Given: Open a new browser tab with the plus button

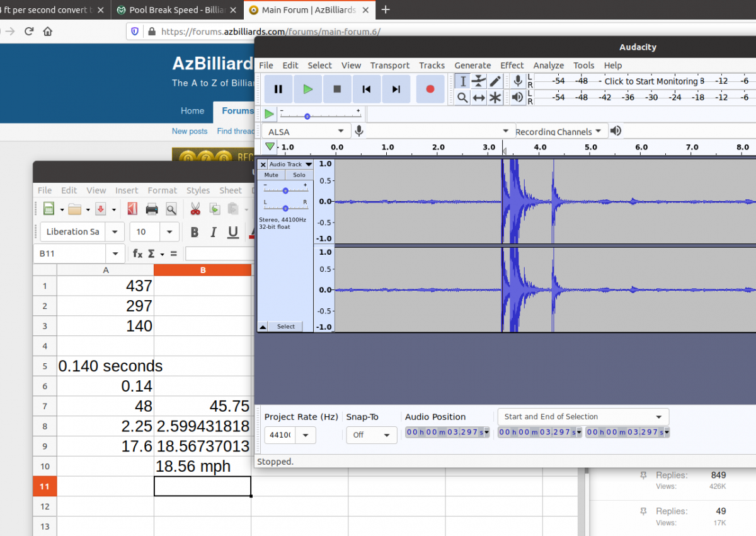Looking at the screenshot, I should point(386,9).
